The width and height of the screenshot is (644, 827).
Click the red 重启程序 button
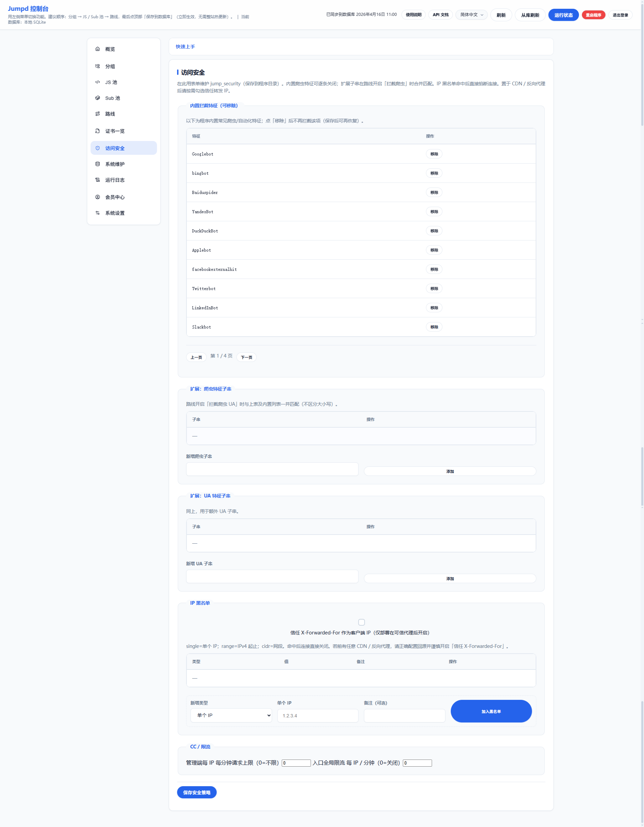pos(593,15)
